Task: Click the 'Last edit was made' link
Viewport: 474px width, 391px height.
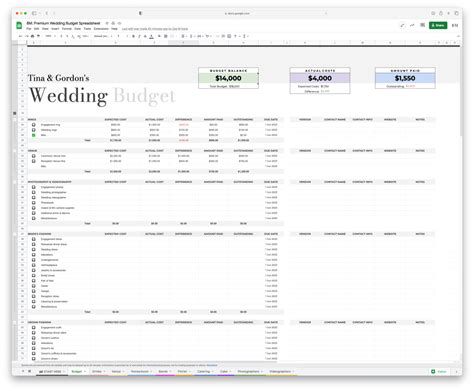Action: click(155, 29)
